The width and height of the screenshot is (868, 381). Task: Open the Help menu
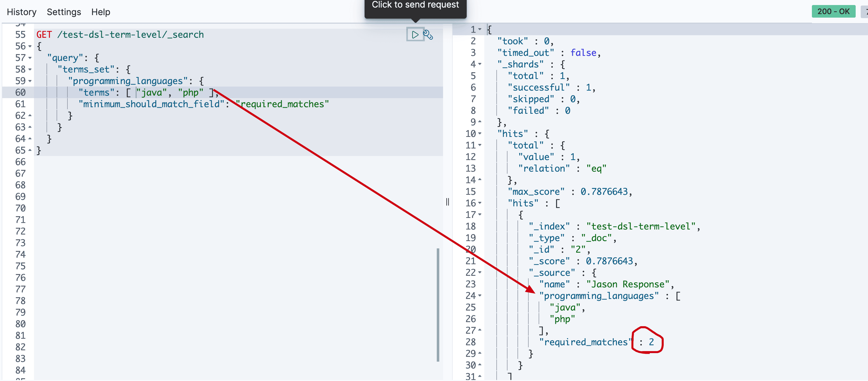coord(100,12)
